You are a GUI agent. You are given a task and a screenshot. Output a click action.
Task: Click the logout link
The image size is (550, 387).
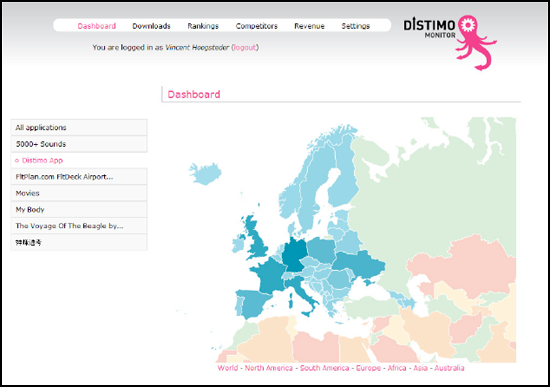[245, 47]
